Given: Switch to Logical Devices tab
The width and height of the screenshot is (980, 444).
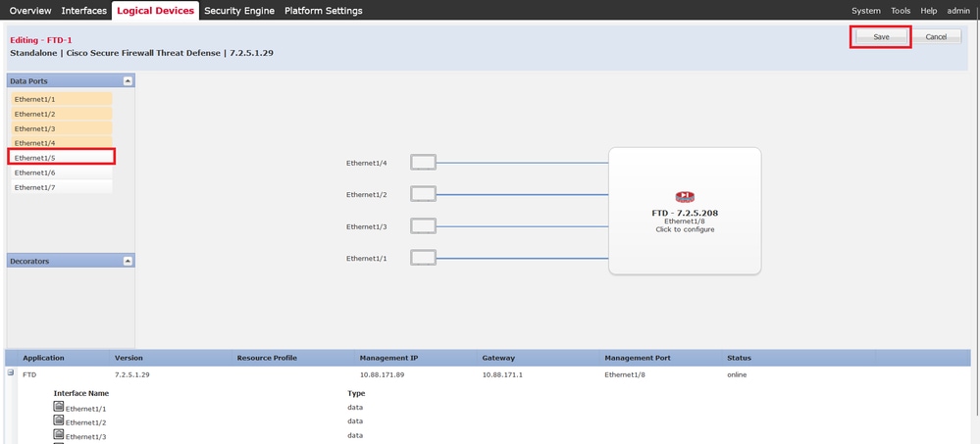Looking at the screenshot, I should tap(156, 11).
